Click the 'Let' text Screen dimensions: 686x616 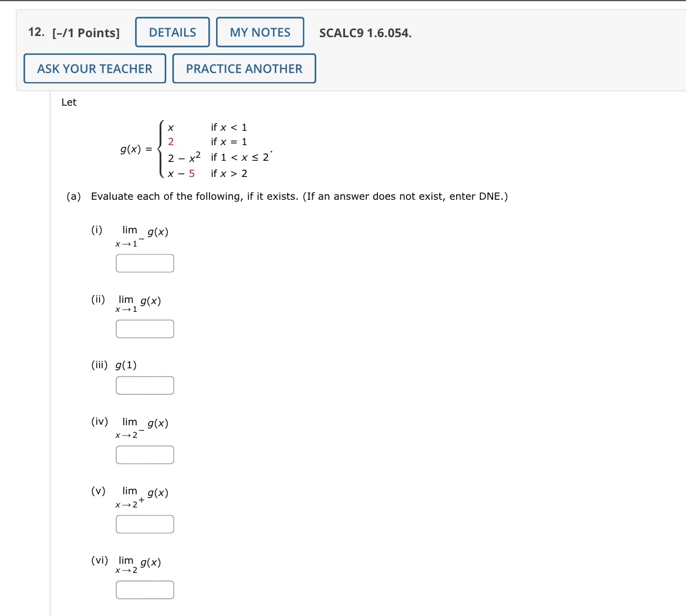click(x=68, y=103)
